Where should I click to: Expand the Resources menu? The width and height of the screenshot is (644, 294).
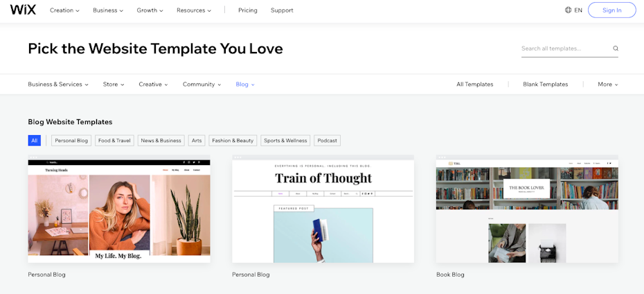[193, 10]
